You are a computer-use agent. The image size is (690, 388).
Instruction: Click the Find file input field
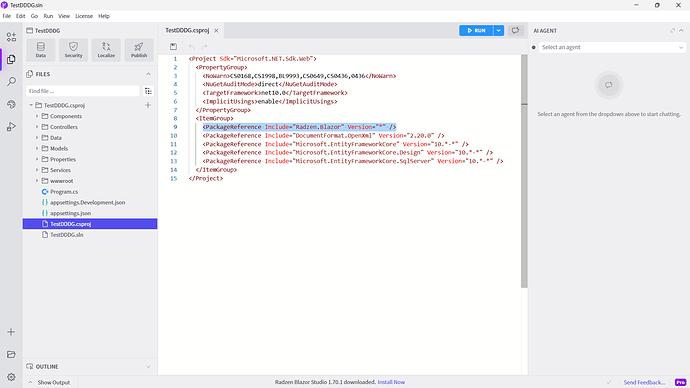pos(82,91)
